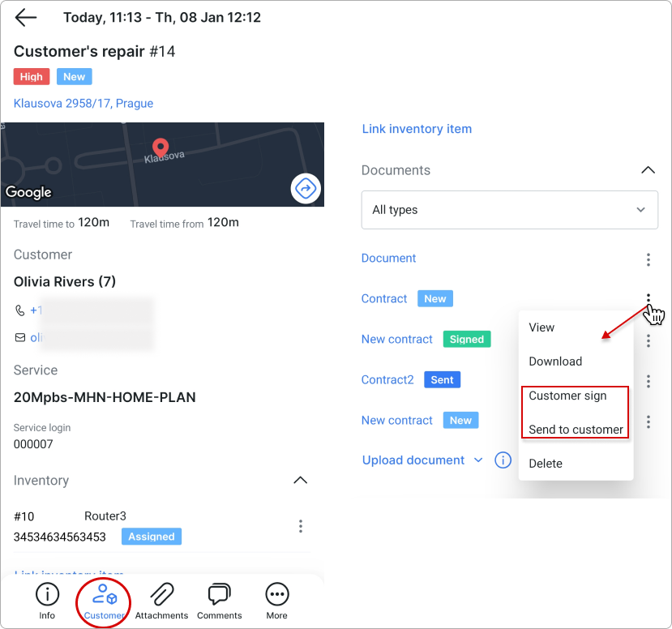672x629 pixels.
Task: Expand the Upload document chevron
Action: click(478, 460)
